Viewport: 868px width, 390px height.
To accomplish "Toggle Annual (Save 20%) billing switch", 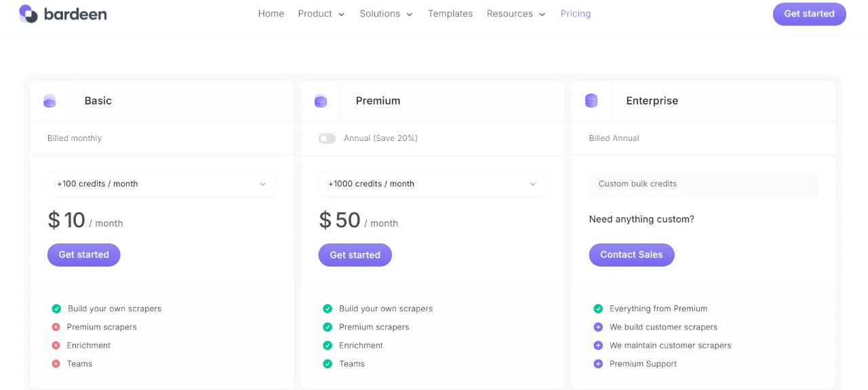I will (327, 138).
